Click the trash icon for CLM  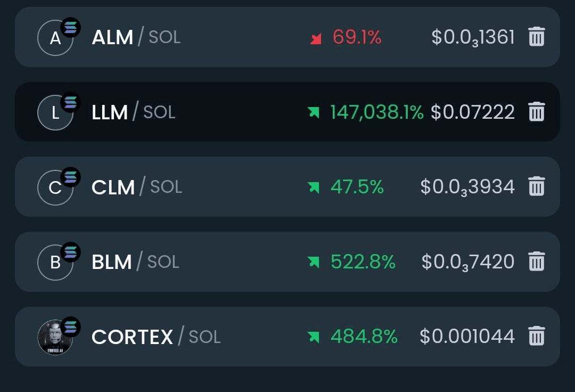537,186
